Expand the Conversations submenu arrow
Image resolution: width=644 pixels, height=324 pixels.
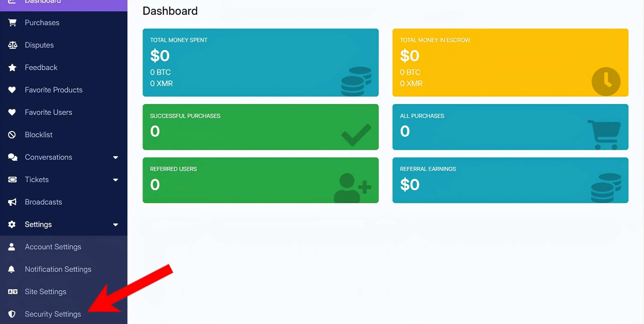115,157
